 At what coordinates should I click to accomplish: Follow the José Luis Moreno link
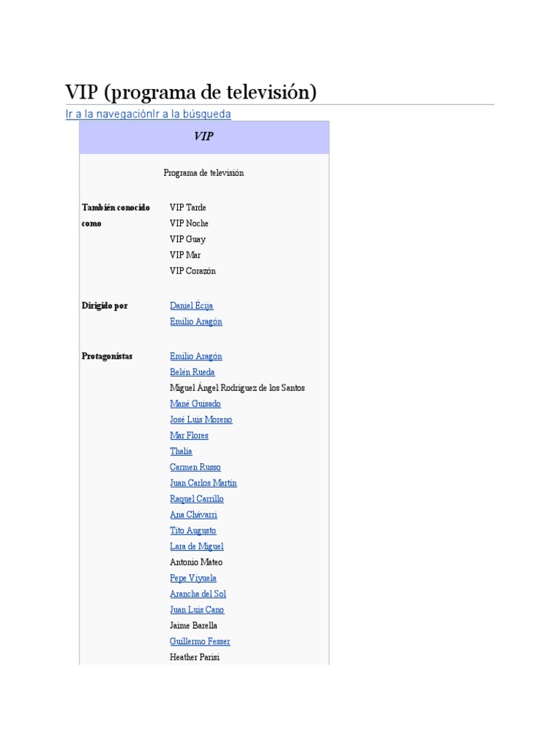tap(201, 419)
